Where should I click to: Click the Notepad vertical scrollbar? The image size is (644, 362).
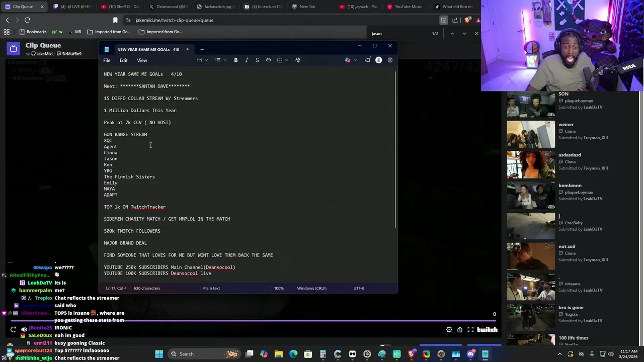396,149
